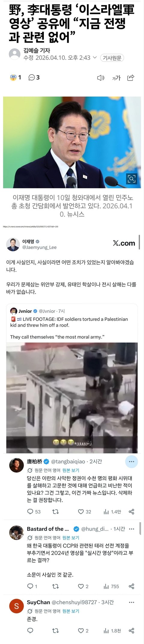Play article audio with the speaker icon
This screenshot has height=644, width=144.
pos(101,78)
